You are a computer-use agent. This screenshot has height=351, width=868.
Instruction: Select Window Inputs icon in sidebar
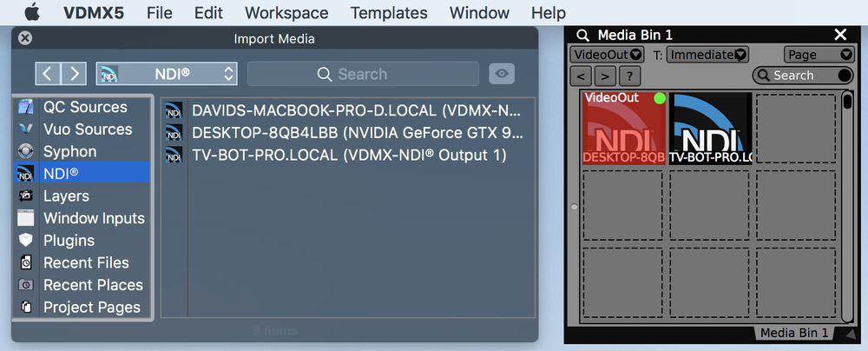click(x=25, y=217)
